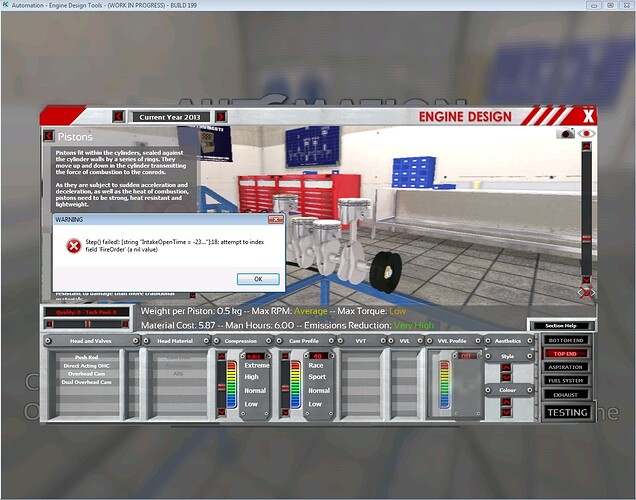
Task: Click the Aesthetics header
Action: coord(508,341)
